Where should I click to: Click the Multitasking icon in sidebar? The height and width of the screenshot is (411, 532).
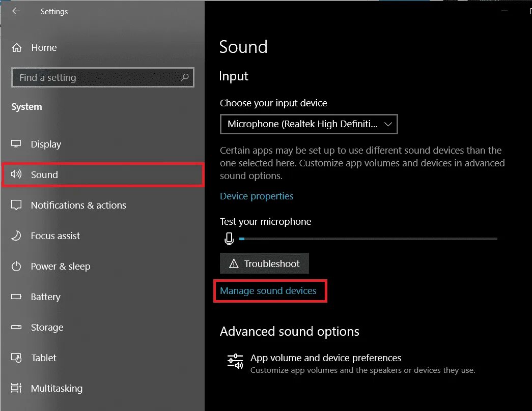pyautogui.click(x=17, y=388)
